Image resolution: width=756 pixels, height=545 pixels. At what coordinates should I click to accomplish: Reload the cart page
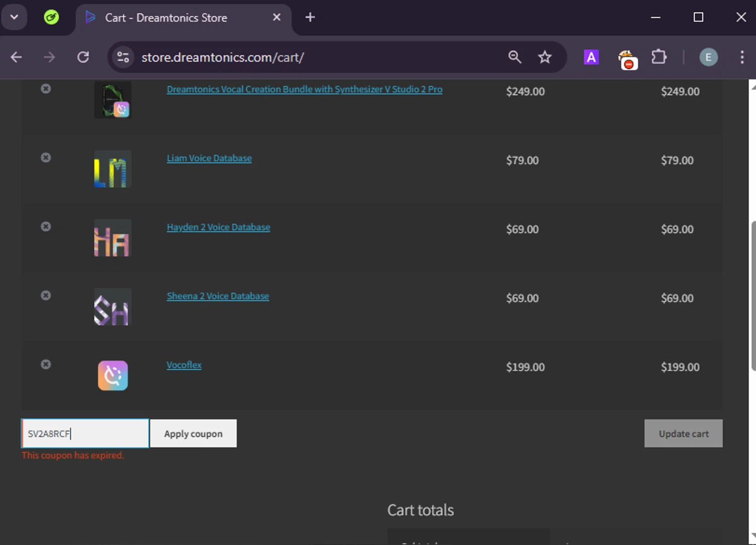[83, 57]
